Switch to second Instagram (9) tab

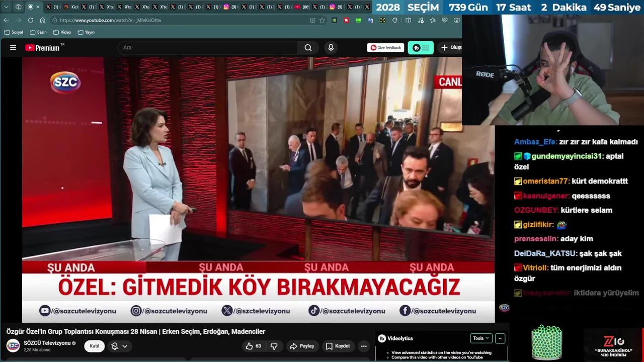336,7
